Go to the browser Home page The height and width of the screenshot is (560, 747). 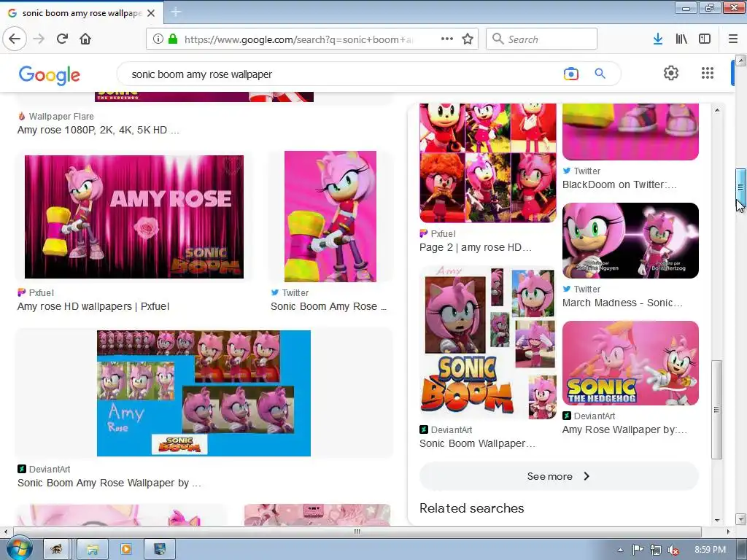pos(85,39)
